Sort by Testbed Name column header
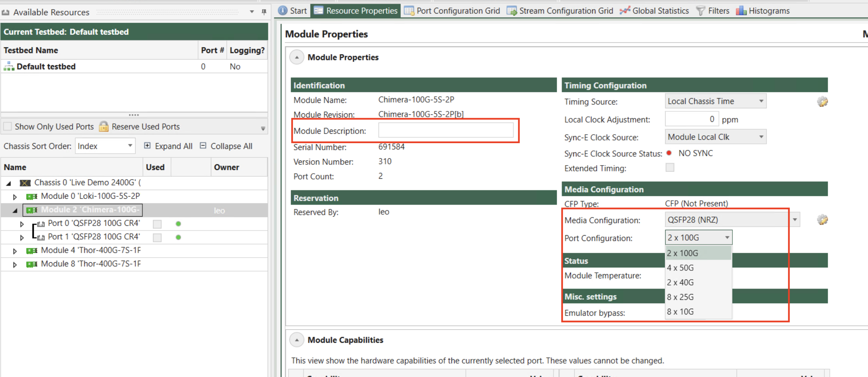 click(99, 50)
